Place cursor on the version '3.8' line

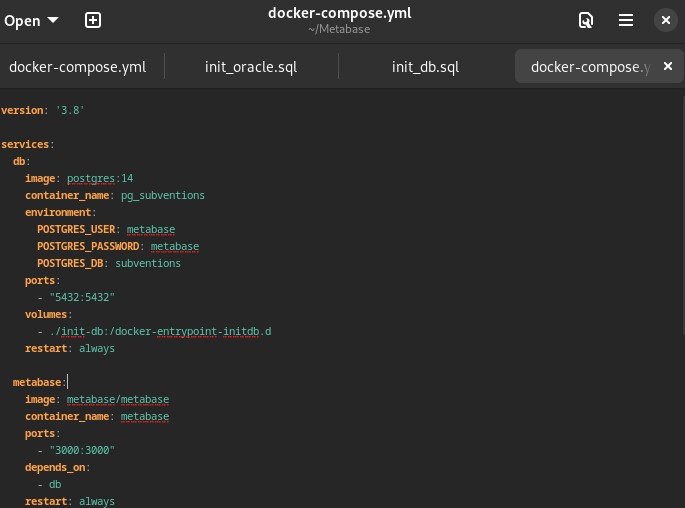(43, 110)
